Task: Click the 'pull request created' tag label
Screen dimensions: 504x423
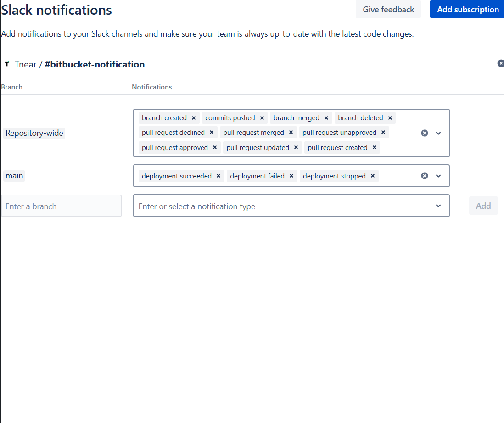Action: pyautogui.click(x=337, y=147)
